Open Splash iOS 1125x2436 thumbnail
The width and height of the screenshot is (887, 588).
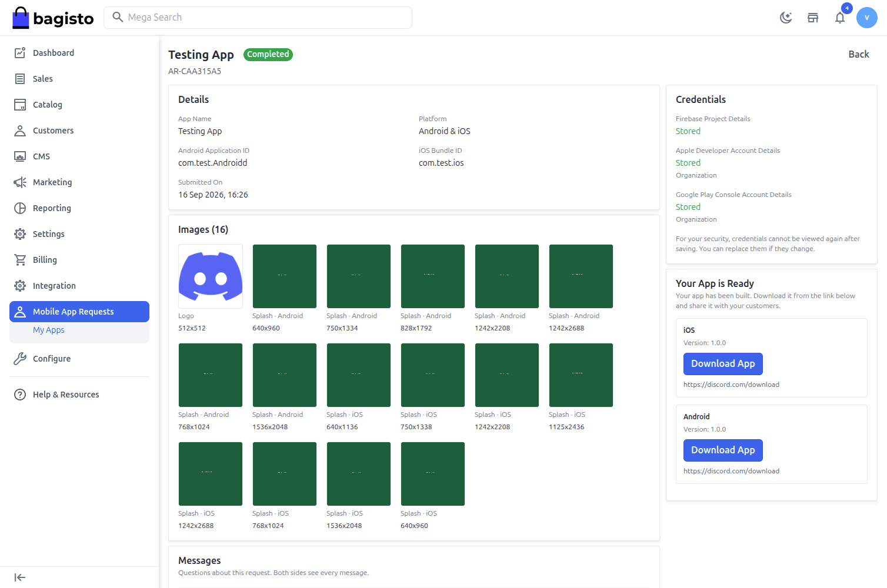point(581,375)
